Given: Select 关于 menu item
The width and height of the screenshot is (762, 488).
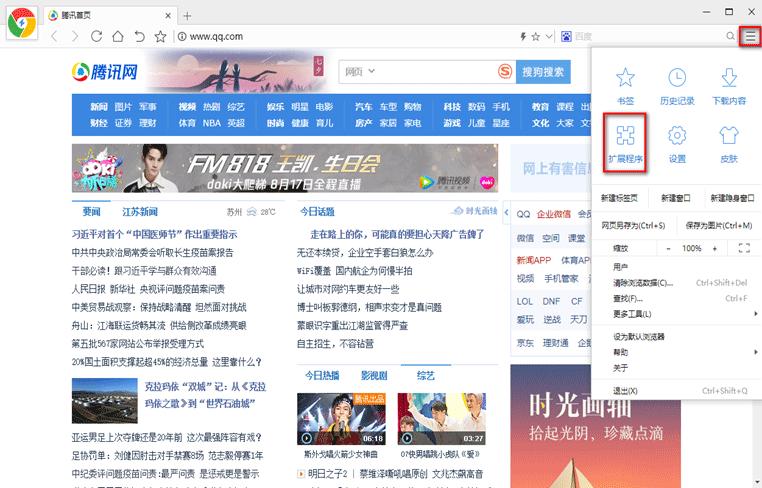Looking at the screenshot, I should click(x=620, y=368).
